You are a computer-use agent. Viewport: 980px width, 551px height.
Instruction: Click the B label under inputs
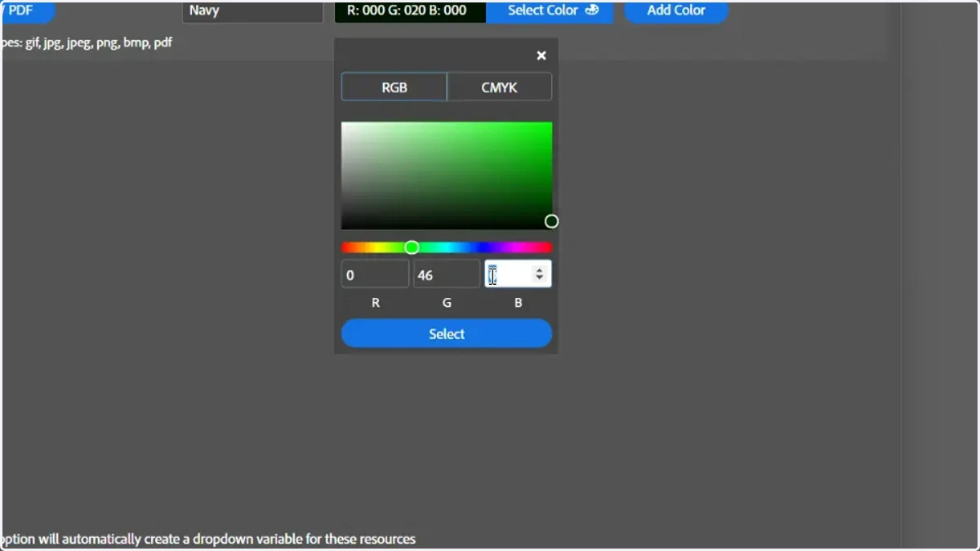click(518, 303)
